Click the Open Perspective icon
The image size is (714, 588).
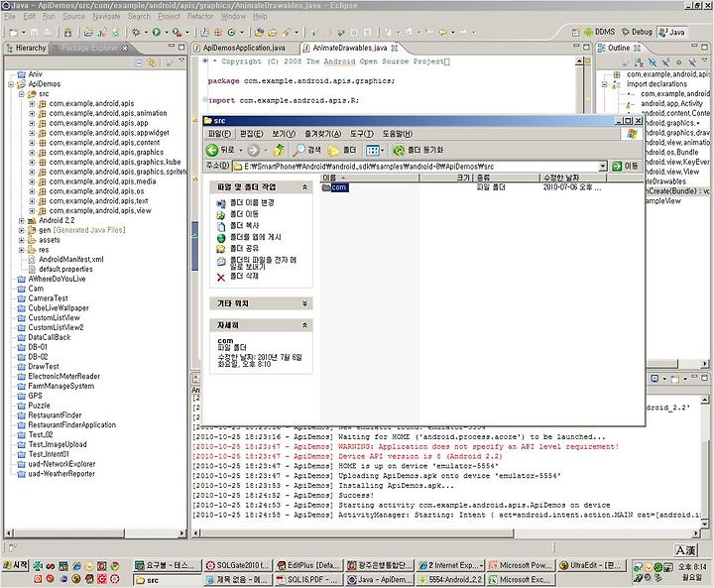click(575, 32)
